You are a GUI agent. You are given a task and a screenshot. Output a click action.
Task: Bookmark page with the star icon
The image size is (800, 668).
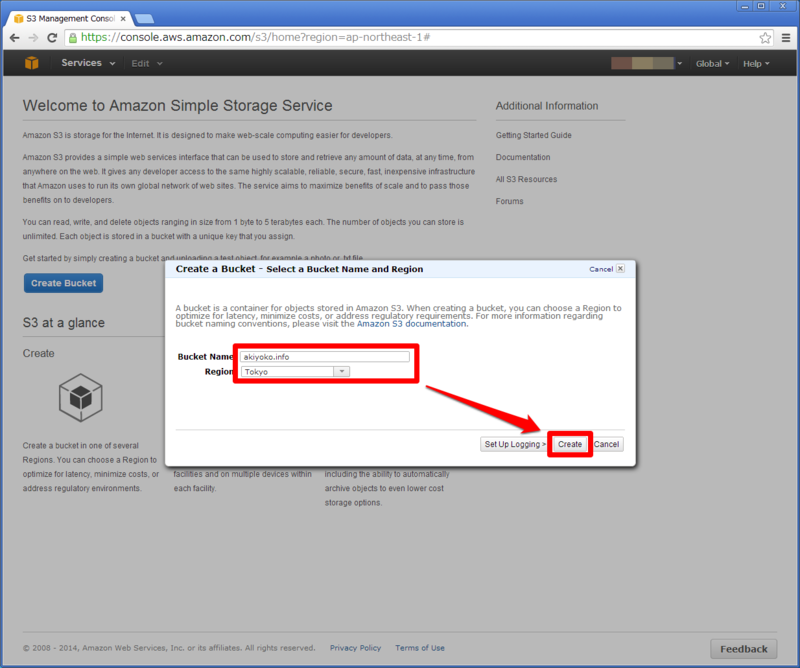pos(765,38)
